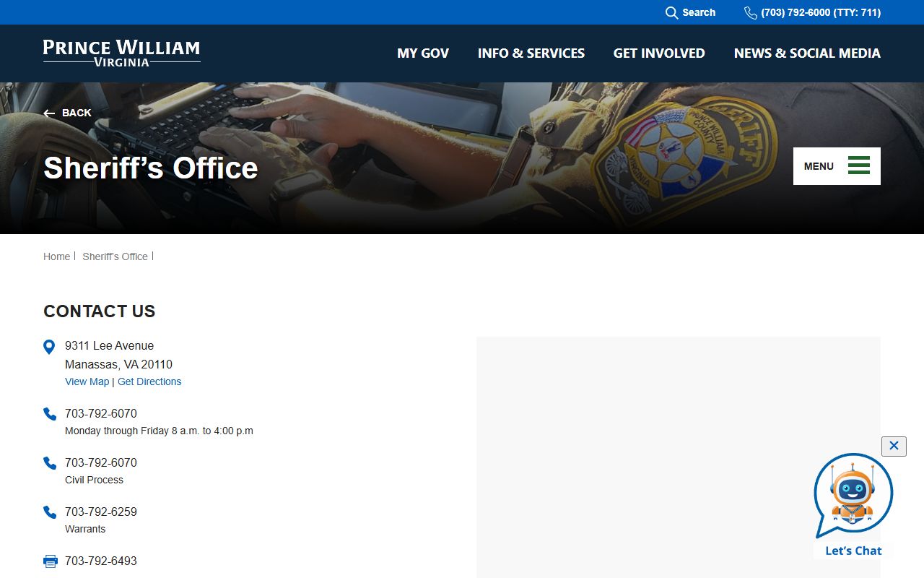The width and height of the screenshot is (924, 578).
Task: Open the hamburger MENU button
Action: [837, 166]
